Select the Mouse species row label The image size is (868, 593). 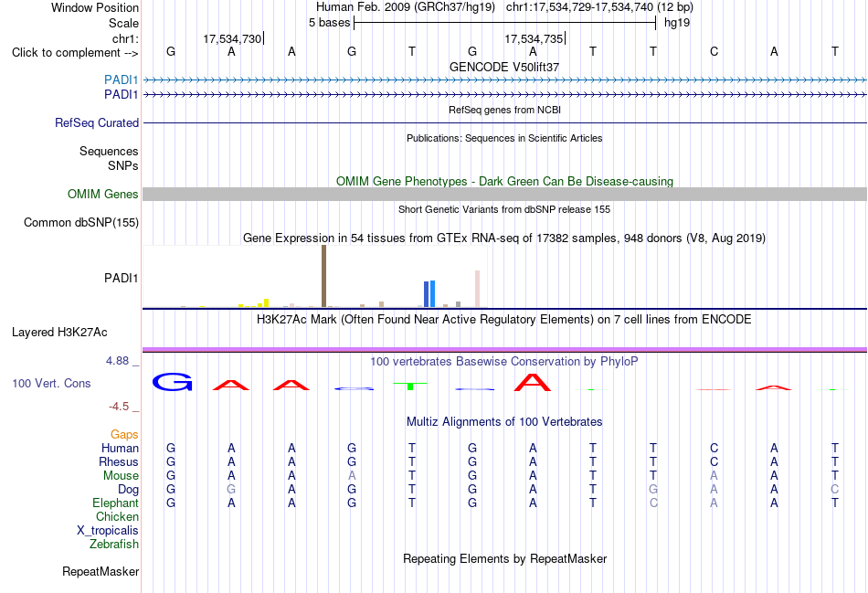[x=122, y=476]
